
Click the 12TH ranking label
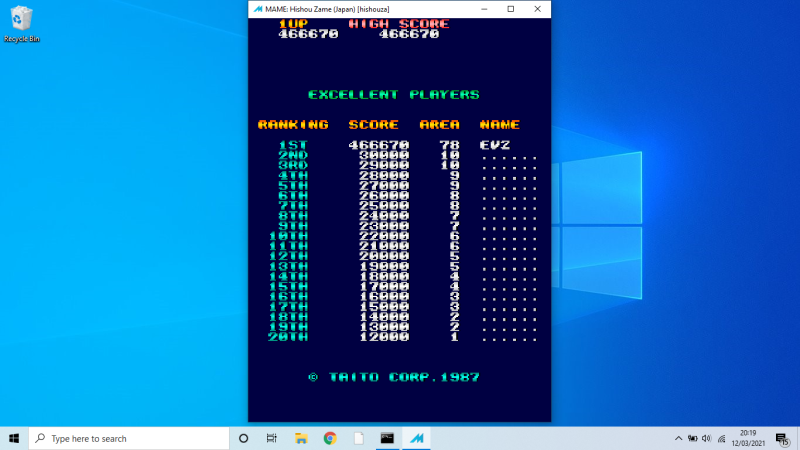(288, 256)
